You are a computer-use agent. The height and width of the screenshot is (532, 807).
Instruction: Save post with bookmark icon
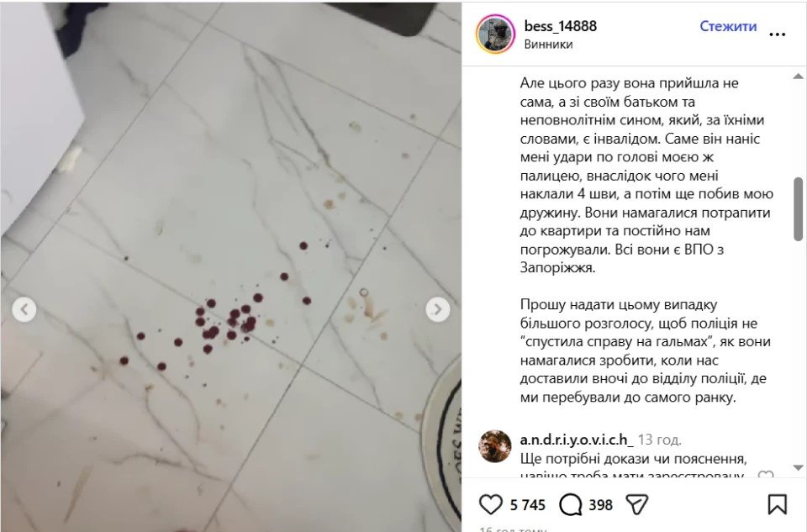click(777, 504)
